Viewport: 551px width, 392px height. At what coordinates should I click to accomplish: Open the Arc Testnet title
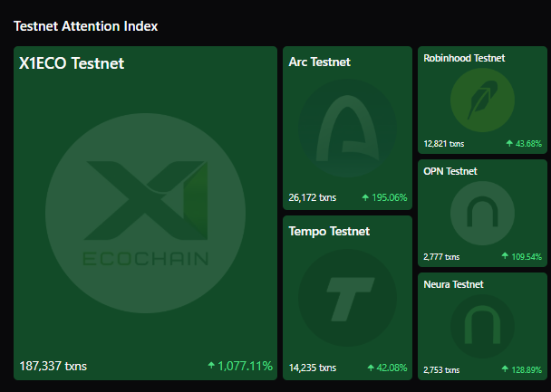[x=319, y=62]
